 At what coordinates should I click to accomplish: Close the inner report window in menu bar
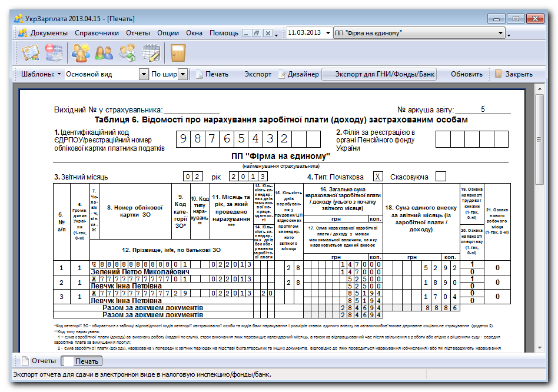click(x=268, y=33)
